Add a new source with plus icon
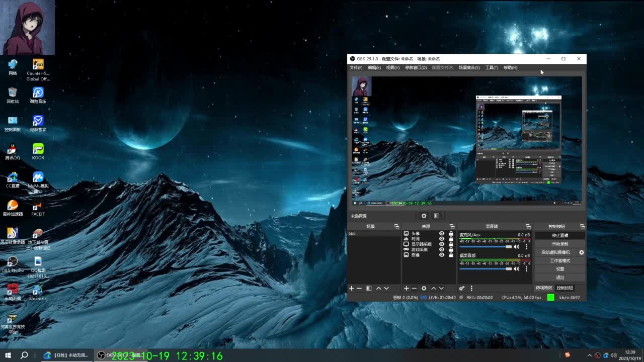Viewport: 644px width, 362px height. pyautogui.click(x=407, y=288)
